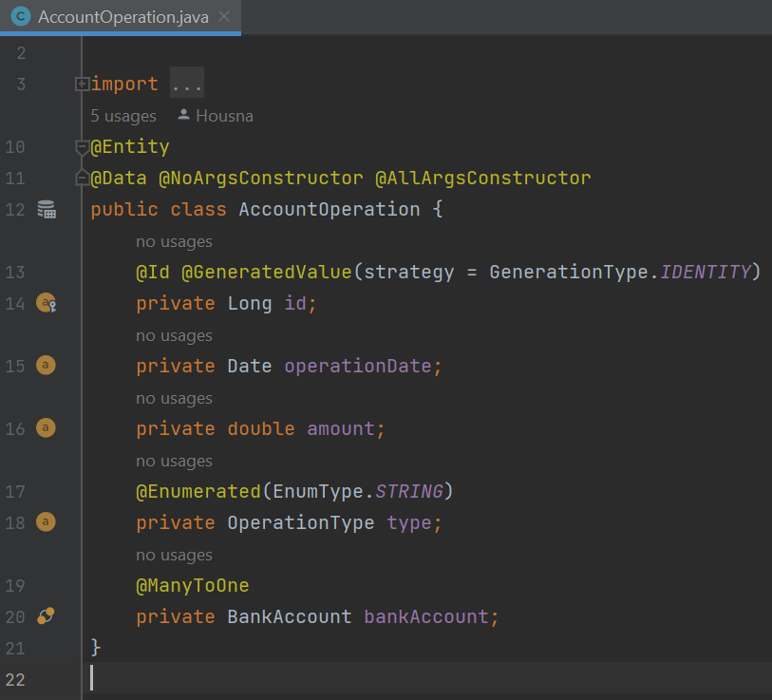Select the AccountOperation.java editor tab

pyautogui.click(x=121, y=17)
